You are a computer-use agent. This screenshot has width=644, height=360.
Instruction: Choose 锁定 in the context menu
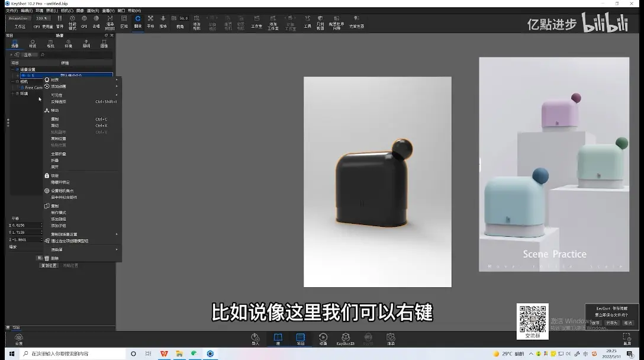pyautogui.click(x=81, y=175)
